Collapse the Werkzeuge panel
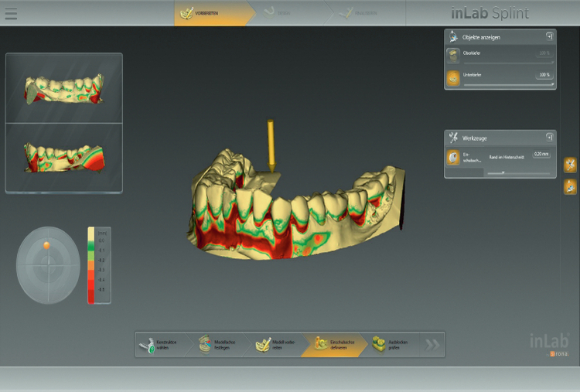This screenshot has width=580, height=392. tap(549, 137)
